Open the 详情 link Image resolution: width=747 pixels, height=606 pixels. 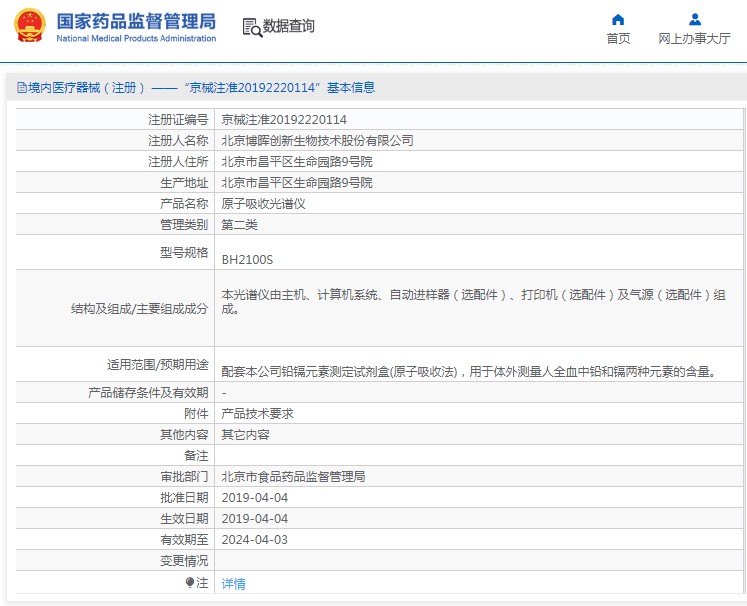[x=233, y=584]
